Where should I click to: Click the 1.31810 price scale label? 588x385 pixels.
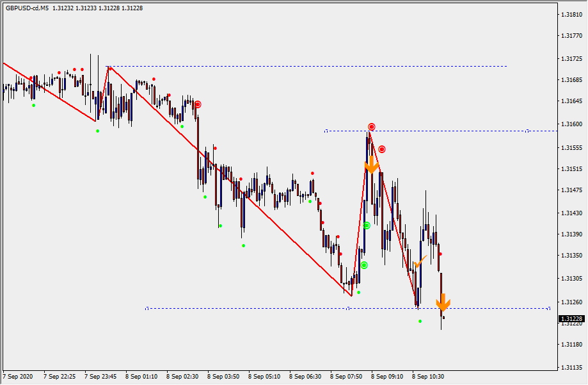(x=570, y=13)
